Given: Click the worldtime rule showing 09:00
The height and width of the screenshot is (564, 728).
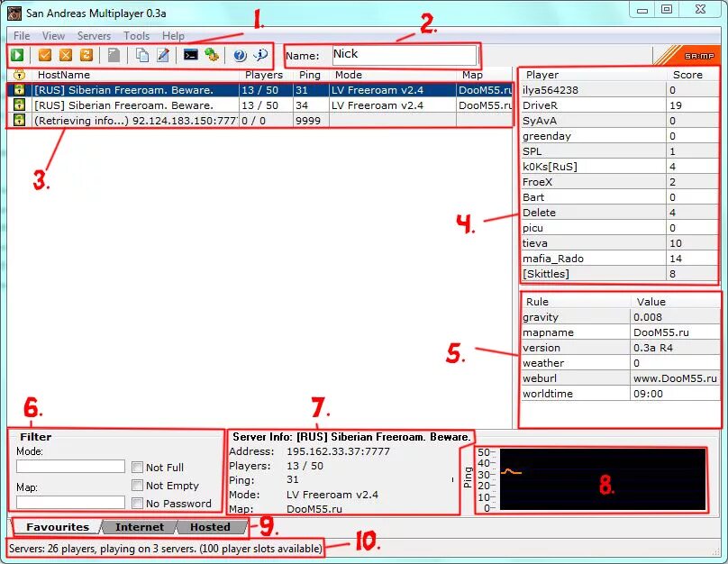Looking at the screenshot, I should coord(621,394).
